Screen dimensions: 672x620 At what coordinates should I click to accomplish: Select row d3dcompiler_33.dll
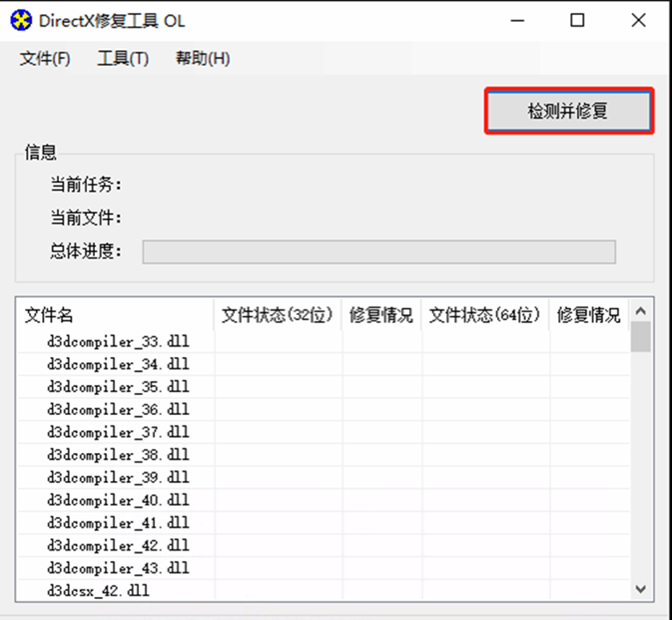tap(323, 341)
